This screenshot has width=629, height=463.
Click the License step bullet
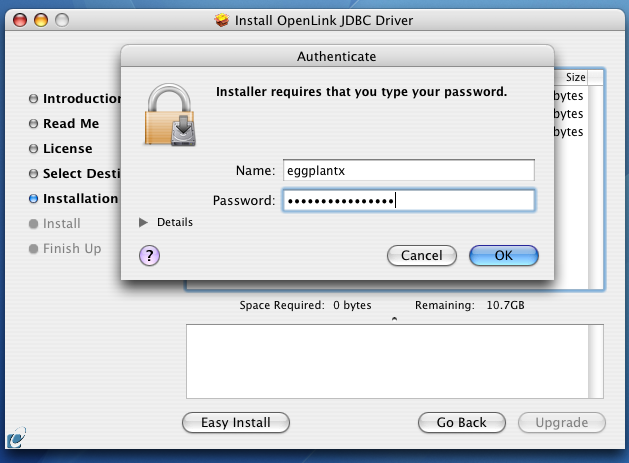(x=34, y=149)
